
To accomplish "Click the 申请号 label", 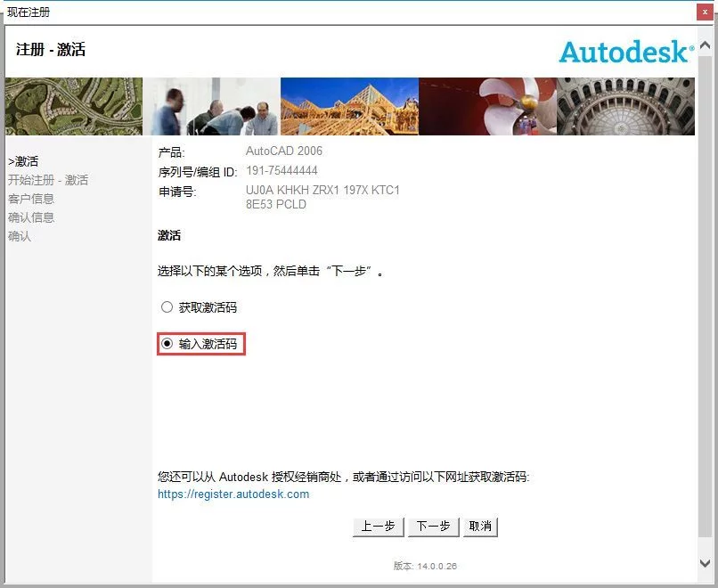I will pyautogui.click(x=177, y=192).
